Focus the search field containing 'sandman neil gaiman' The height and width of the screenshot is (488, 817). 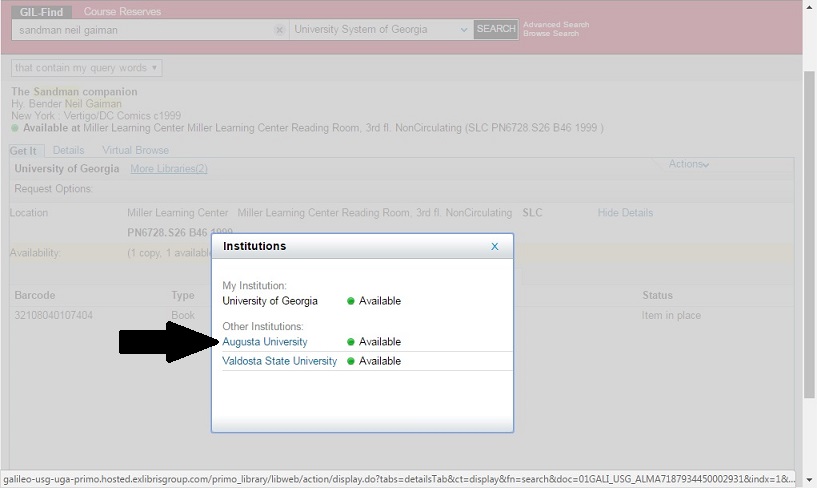click(x=140, y=30)
